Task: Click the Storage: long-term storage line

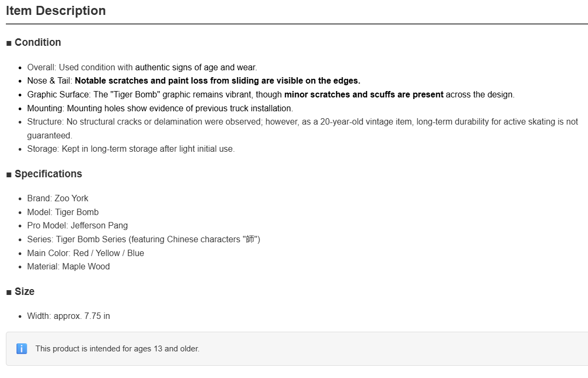Action: point(131,149)
